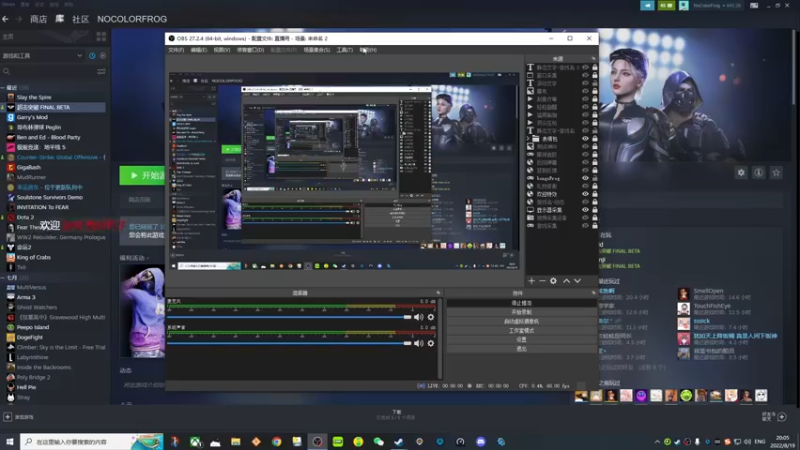This screenshot has height=450, width=800.
Task: Open OBS 编辑(E) menu
Action: [198, 50]
